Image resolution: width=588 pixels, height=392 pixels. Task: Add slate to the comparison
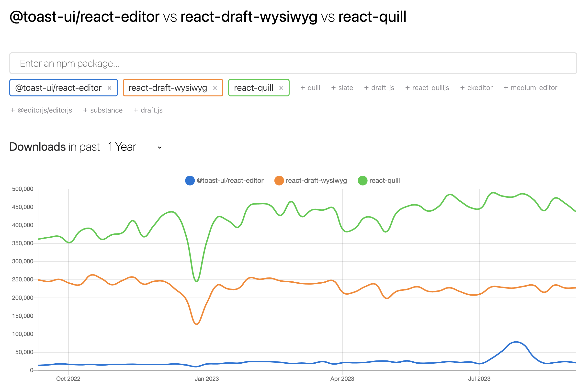click(x=342, y=88)
